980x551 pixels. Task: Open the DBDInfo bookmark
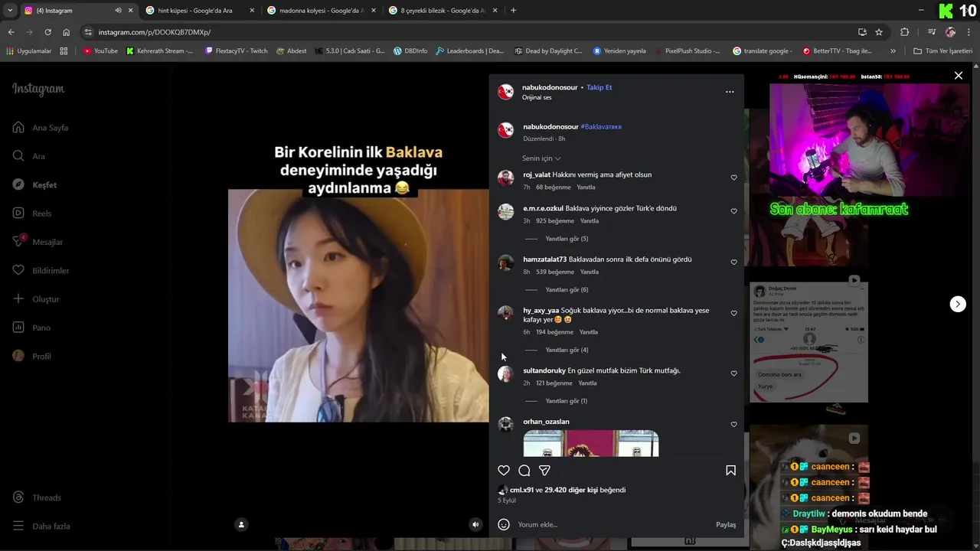point(410,51)
